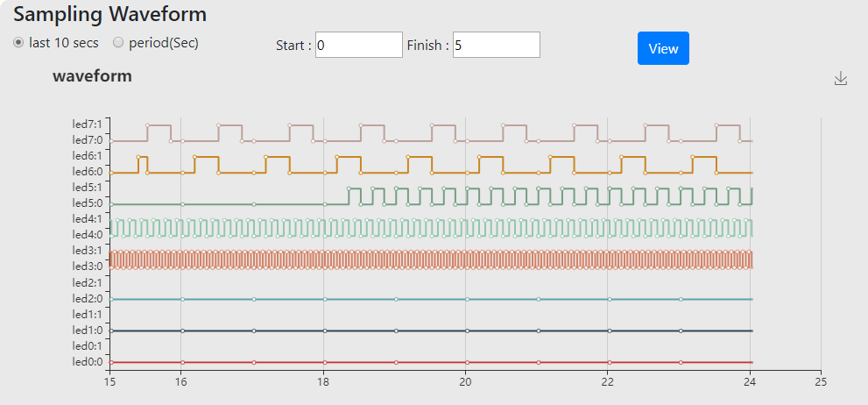Click the led3:1 axis label
The height and width of the screenshot is (405, 868).
(x=87, y=251)
